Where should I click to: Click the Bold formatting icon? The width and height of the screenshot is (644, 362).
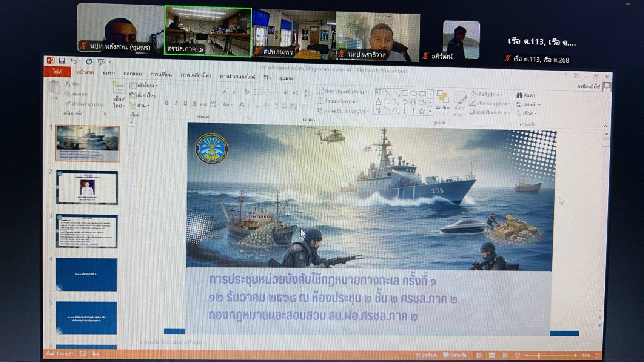coord(166,103)
